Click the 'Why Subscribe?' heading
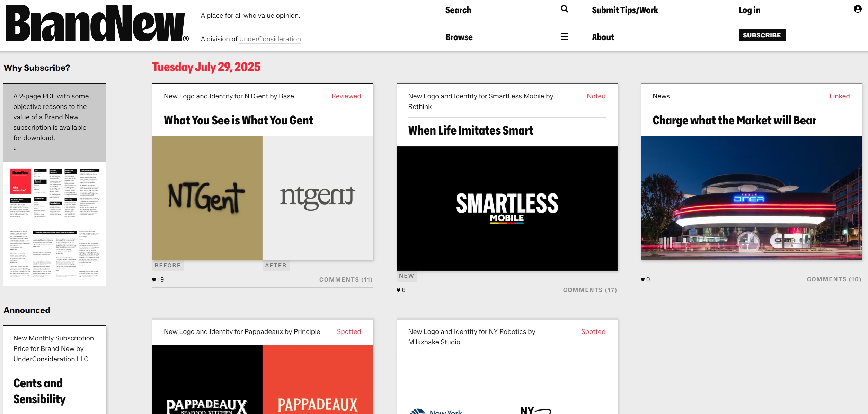The width and height of the screenshot is (868, 414). tap(37, 68)
